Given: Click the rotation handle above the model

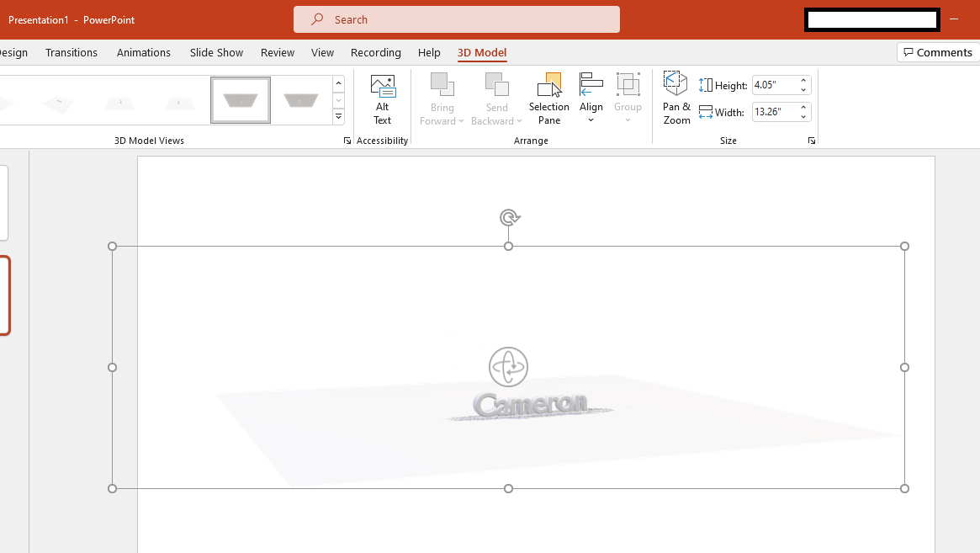Looking at the screenshot, I should (x=510, y=217).
